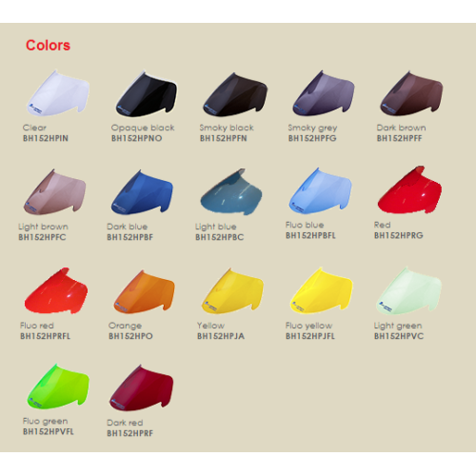Viewport: 476px width, 476px height.
Task: Click the 'Yellow' color name label
Action: pyautogui.click(x=210, y=326)
